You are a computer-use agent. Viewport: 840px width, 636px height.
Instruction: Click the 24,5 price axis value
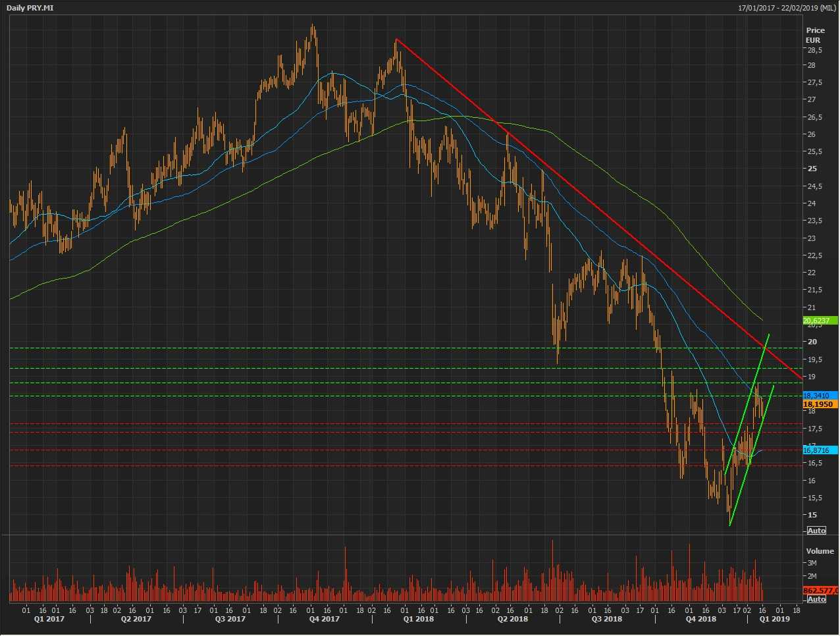814,186
